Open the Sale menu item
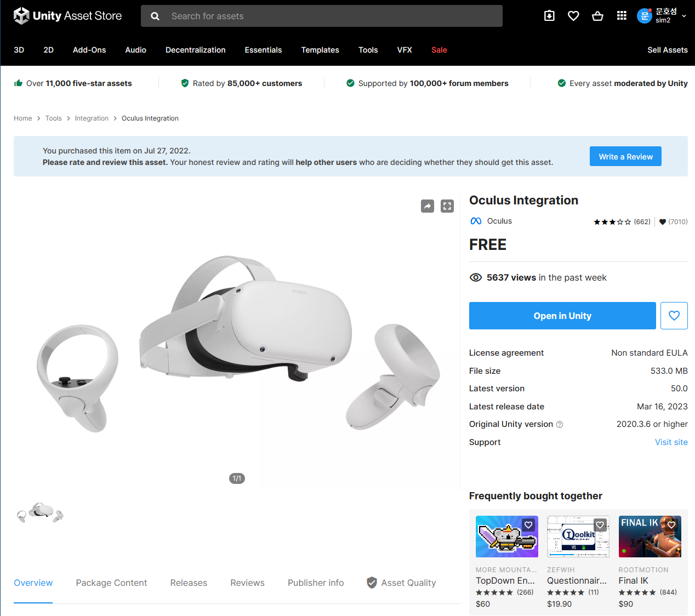 pyautogui.click(x=439, y=50)
